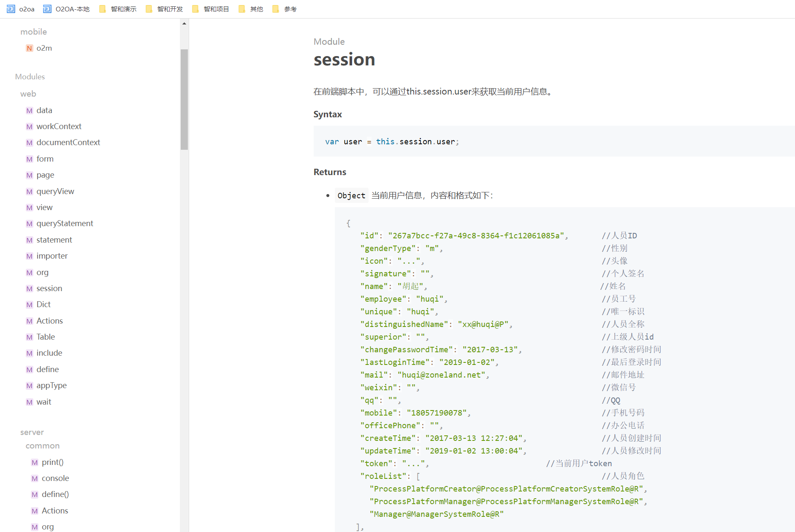Click the M icon next to print()
Viewport: 795px width, 532px height.
pyautogui.click(x=35, y=462)
